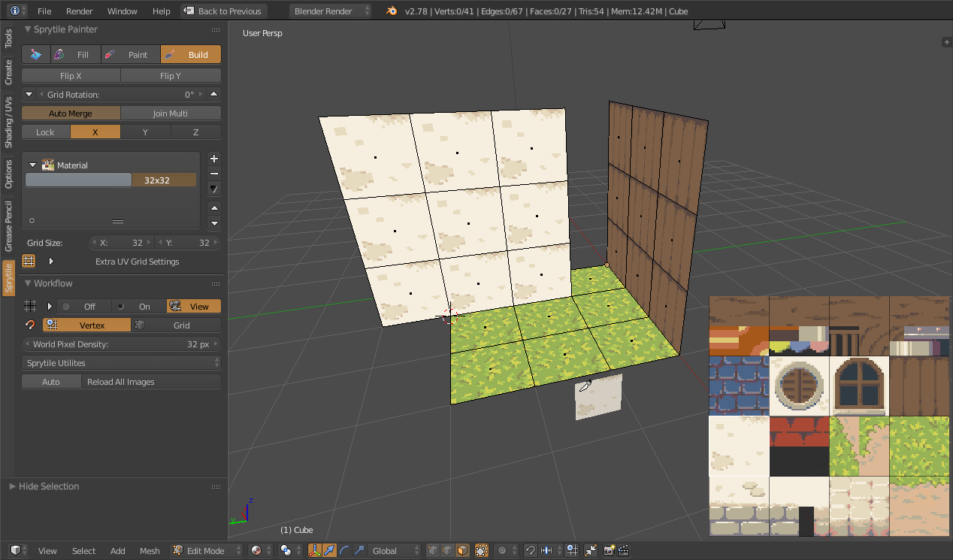Open the Sprytile Utilites dropdown

(122, 363)
